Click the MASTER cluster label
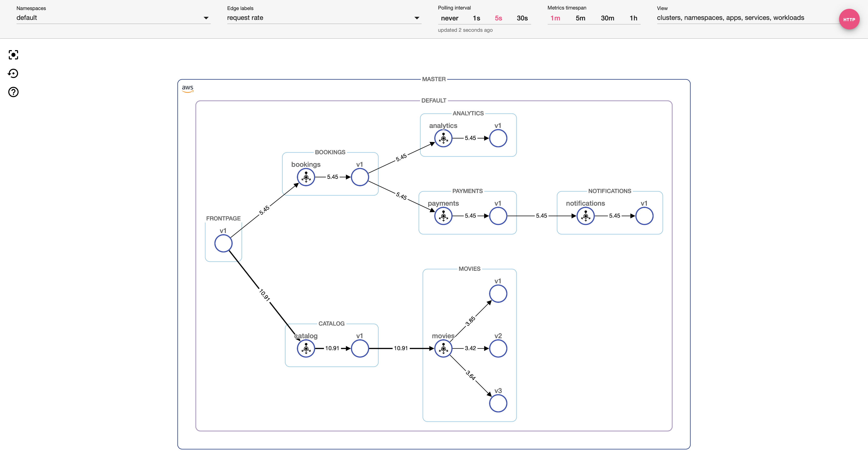This screenshot has width=868, height=462. click(x=434, y=79)
